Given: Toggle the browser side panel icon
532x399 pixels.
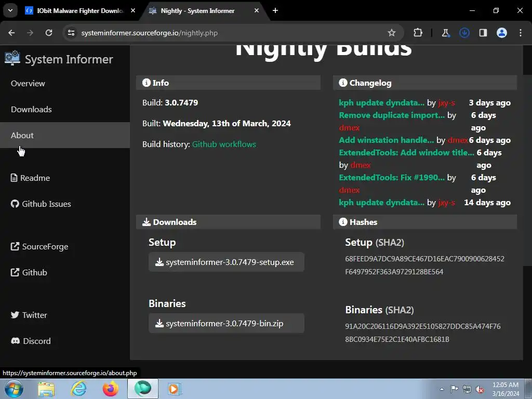Looking at the screenshot, I should pyautogui.click(x=483, y=33).
